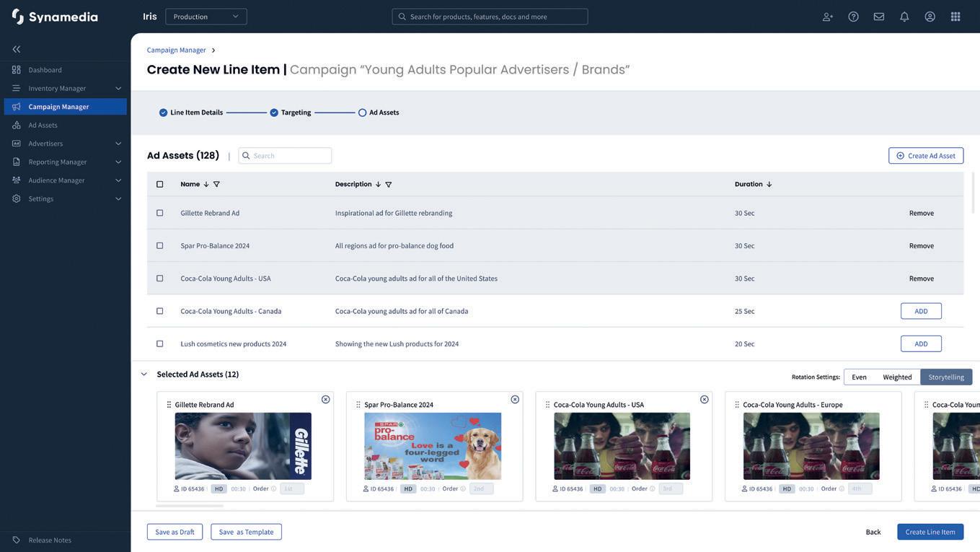Remove the Gillette Rebrand Ad selected card
This screenshot has height=552, width=980.
pyautogui.click(x=326, y=400)
